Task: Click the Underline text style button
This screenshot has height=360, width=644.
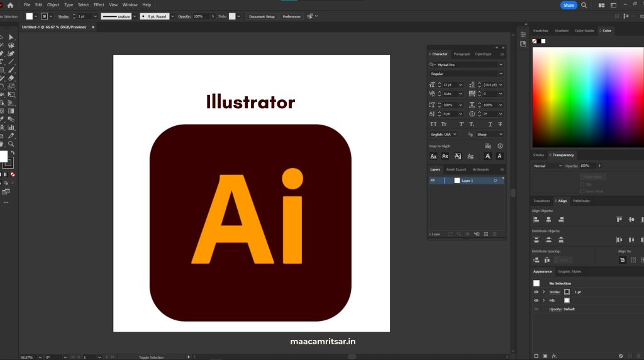Action: (490, 124)
